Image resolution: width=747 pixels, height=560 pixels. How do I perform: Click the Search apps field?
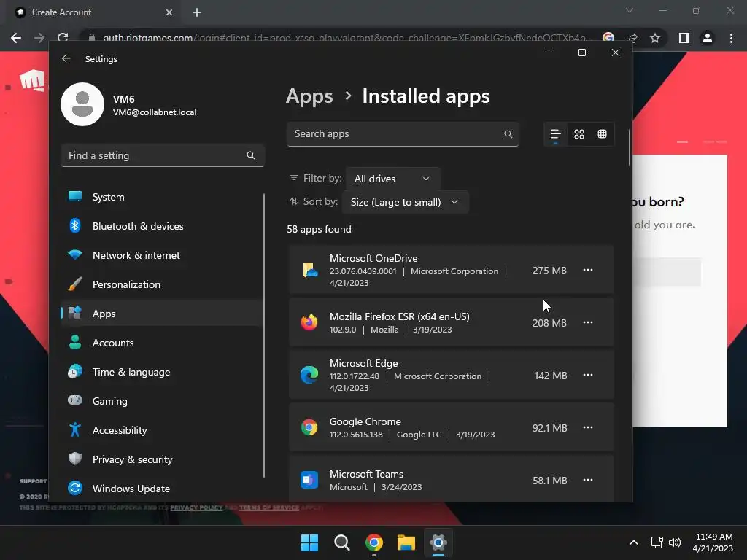[403, 134]
